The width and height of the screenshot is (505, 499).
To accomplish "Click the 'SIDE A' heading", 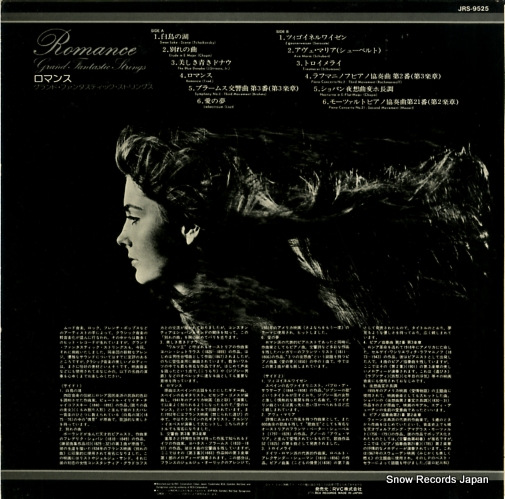I will tap(156, 31).
